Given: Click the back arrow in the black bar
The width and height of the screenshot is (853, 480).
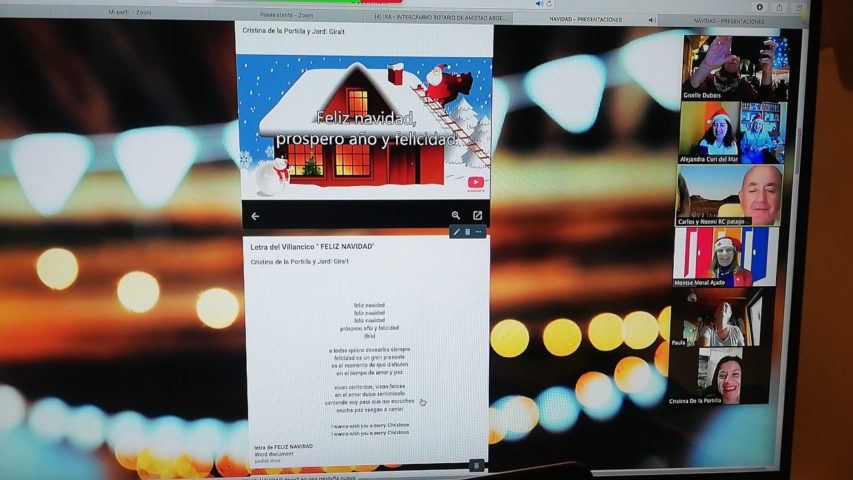Looking at the screenshot, I should click(x=255, y=216).
